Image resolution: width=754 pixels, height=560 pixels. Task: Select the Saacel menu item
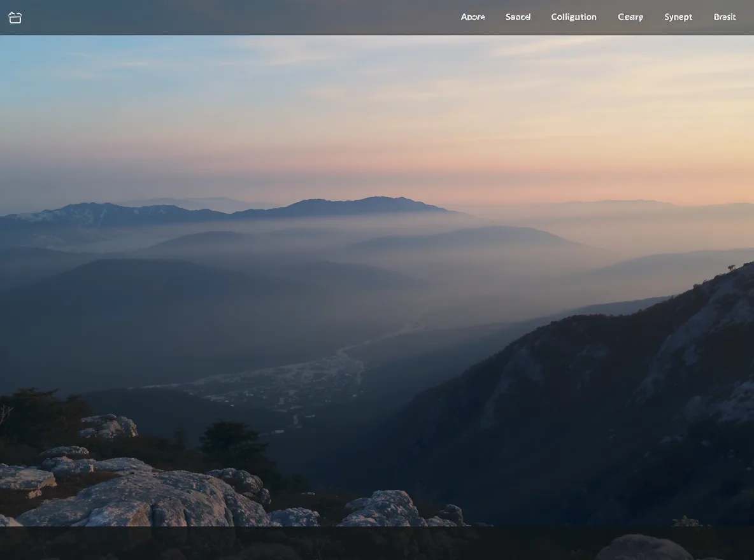point(518,17)
